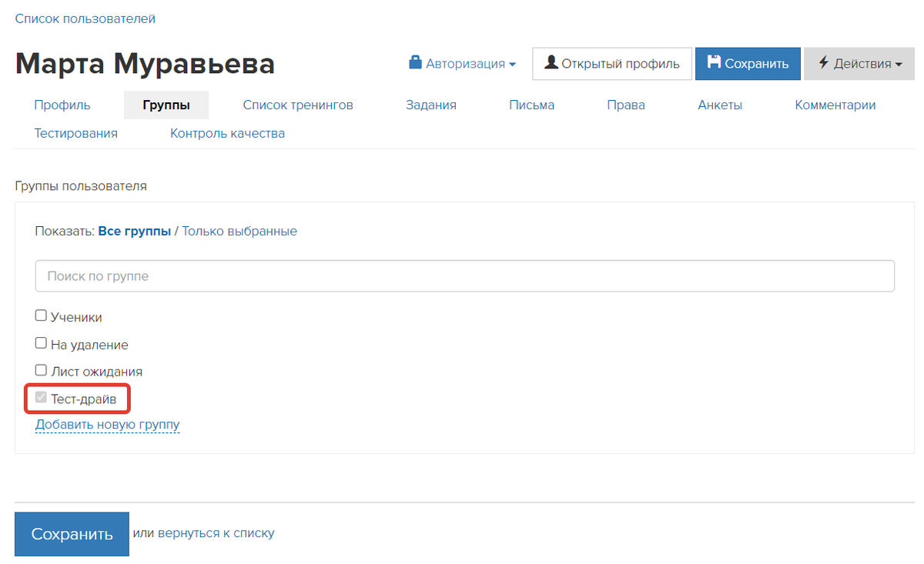
Task: Click the Марта Муравьева heading text
Action: (145, 64)
